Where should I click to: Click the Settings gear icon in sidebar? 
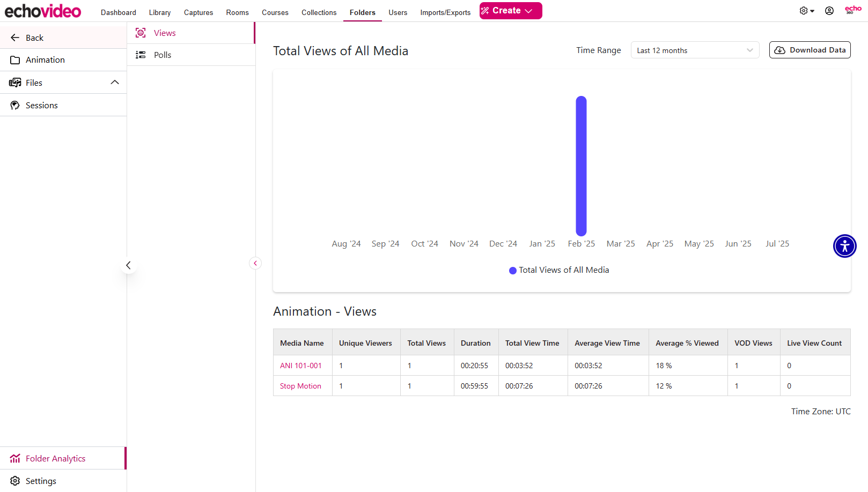click(15, 481)
